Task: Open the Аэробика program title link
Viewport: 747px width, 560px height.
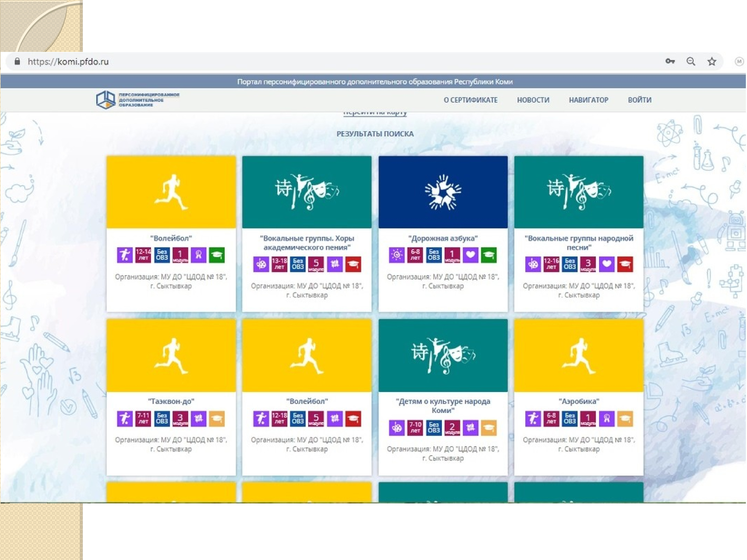Action: [579, 401]
